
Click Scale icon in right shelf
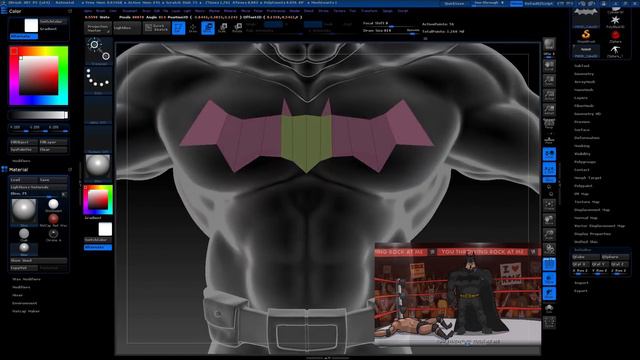tap(549, 234)
